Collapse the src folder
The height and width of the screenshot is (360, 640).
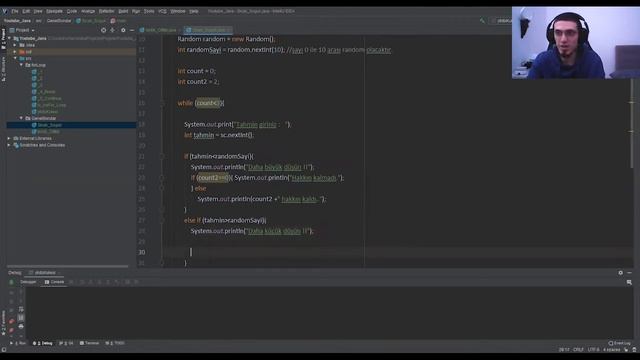pyautogui.click(x=16, y=58)
